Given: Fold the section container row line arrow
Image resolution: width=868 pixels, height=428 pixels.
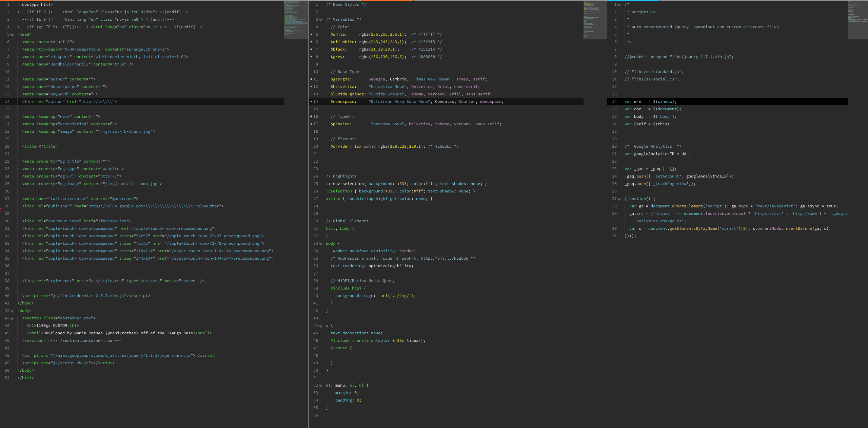Looking at the screenshot, I should point(12,319).
